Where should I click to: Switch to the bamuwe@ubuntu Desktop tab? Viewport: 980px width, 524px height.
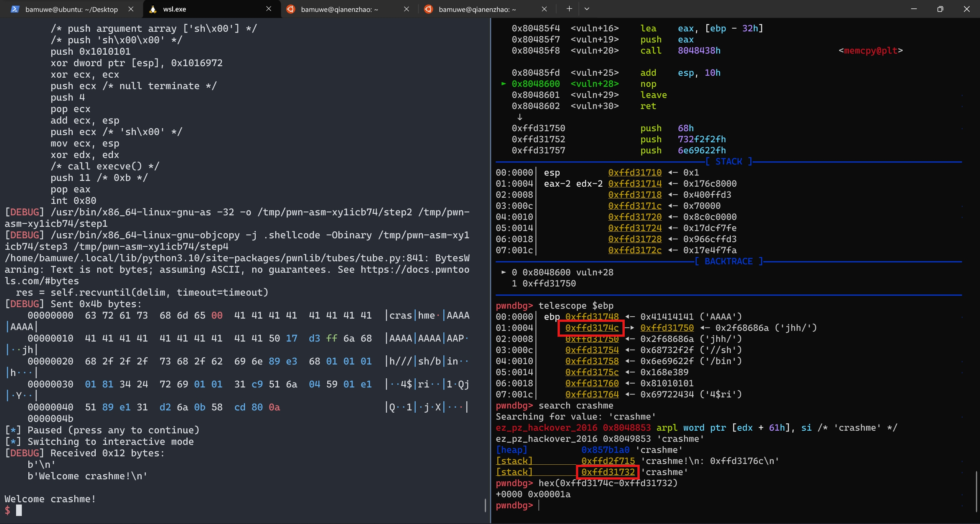(71, 9)
